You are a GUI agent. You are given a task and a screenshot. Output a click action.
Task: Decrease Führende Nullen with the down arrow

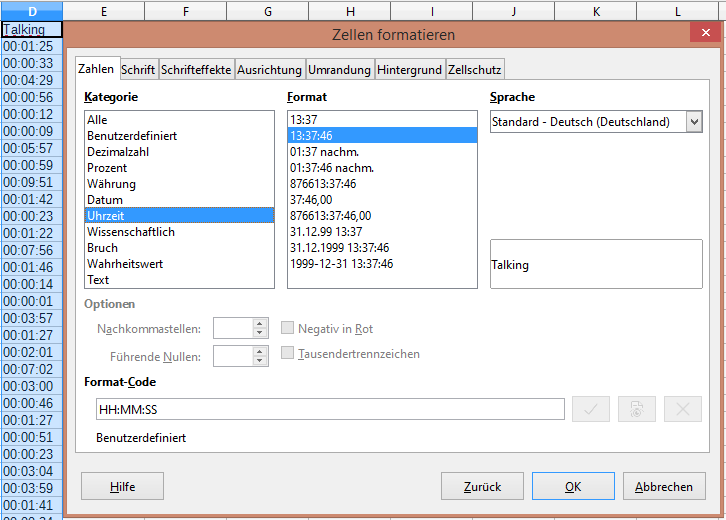[261, 360]
